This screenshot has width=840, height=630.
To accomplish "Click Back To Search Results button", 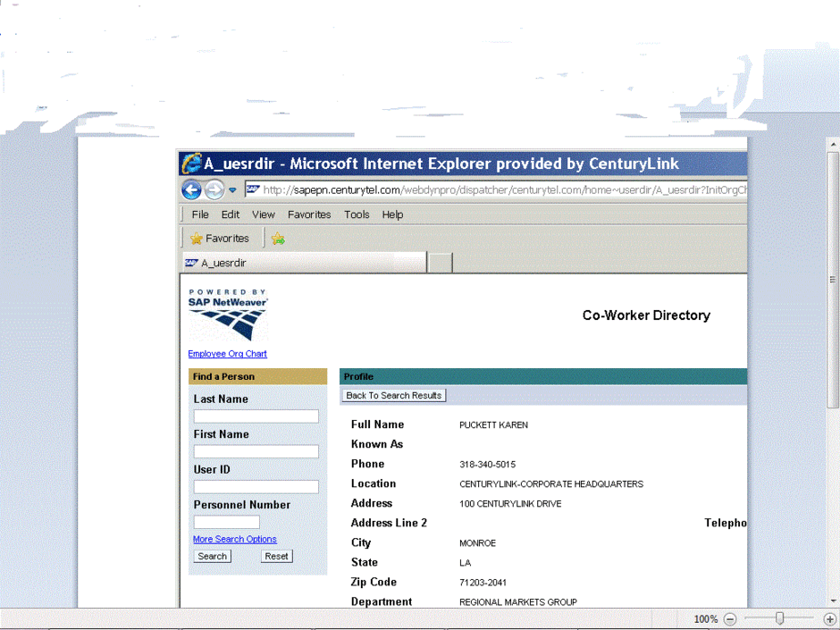I will pyautogui.click(x=394, y=395).
